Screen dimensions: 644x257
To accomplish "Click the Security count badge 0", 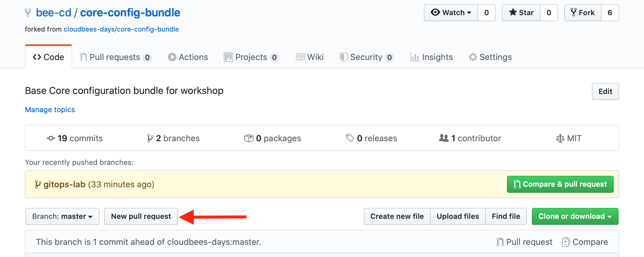I will [x=390, y=57].
